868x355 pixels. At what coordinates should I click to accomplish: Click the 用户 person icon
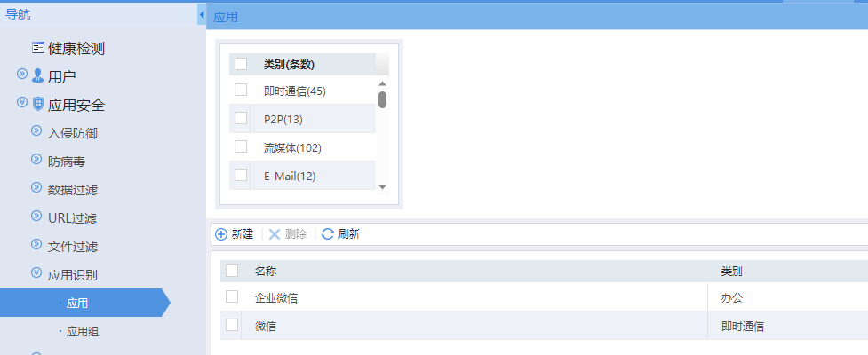tap(37, 75)
